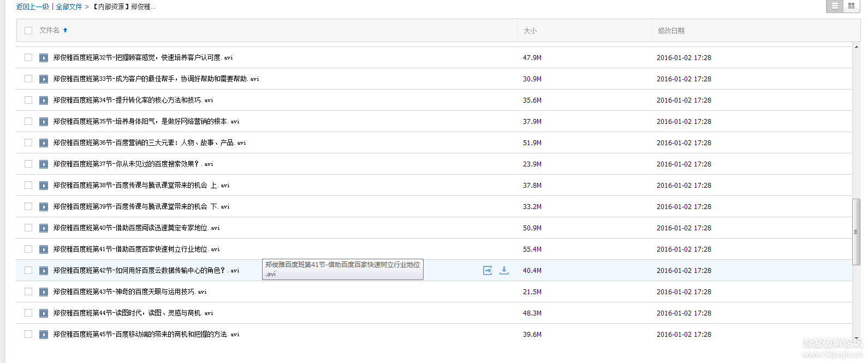Click the video file icon for lesson 42

(44, 271)
